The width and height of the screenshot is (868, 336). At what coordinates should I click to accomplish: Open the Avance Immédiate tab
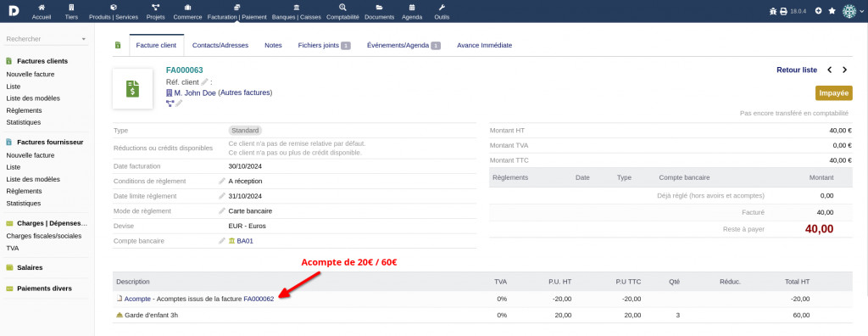point(484,46)
